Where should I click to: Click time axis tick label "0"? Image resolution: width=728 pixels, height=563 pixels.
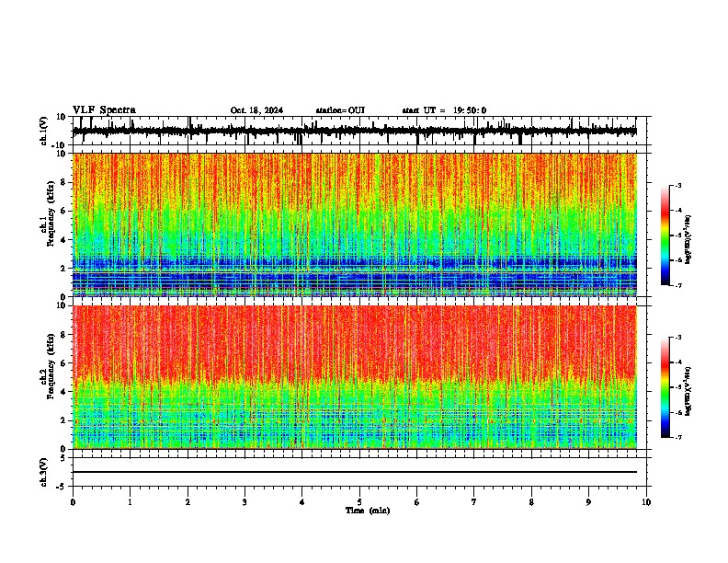[x=73, y=501]
